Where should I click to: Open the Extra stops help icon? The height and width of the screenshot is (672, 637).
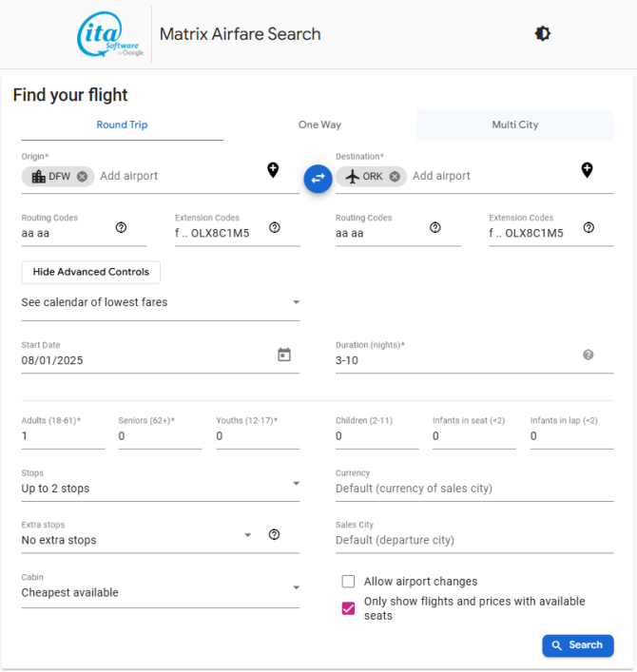tap(275, 534)
